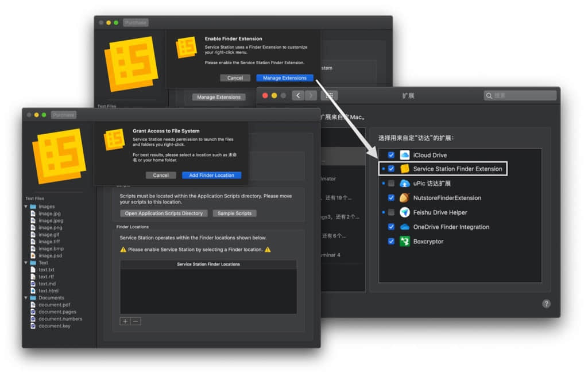
Task: Go forward in the Extensions preferences window
Action: (x=311, y=96)
